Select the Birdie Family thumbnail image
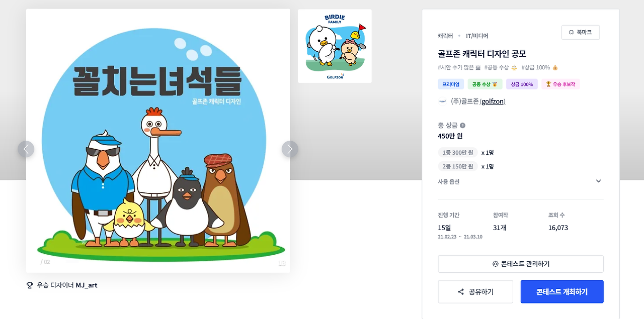644x319 pixels. (335, 46)
